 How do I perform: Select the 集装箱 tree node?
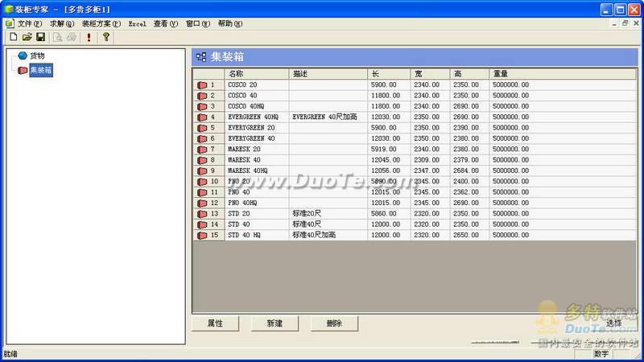[40, 70]
